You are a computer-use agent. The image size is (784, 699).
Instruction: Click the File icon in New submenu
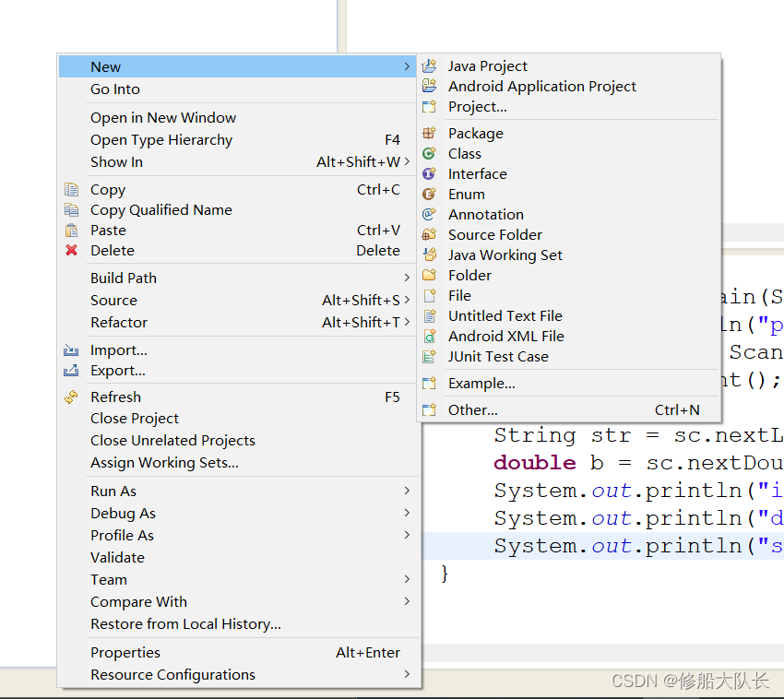430,295
